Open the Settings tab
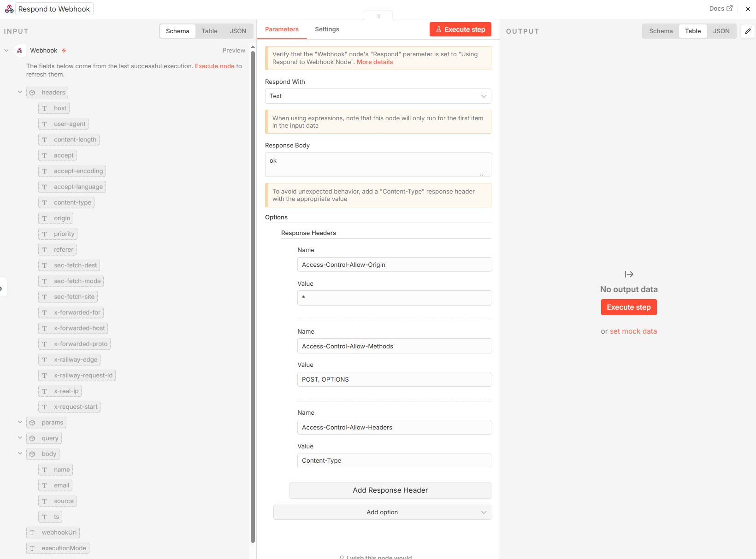This screenshot has height=559, width=756. (327, 29)
